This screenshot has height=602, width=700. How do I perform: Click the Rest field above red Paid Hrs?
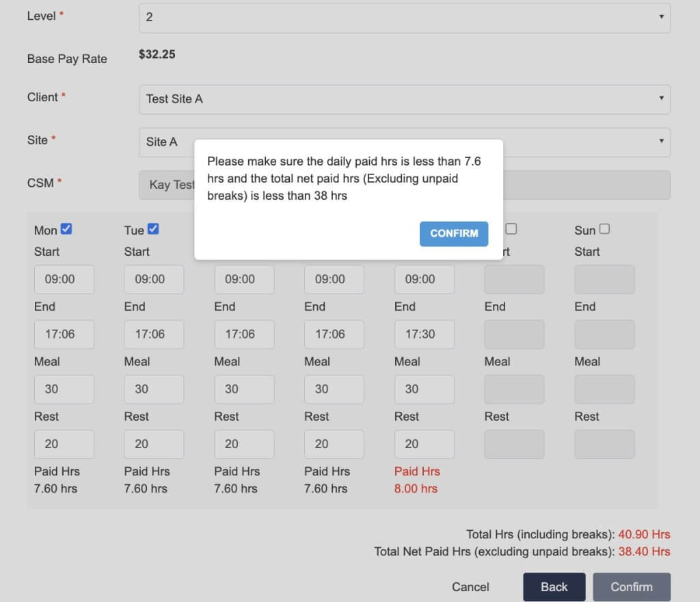(424, 444)
